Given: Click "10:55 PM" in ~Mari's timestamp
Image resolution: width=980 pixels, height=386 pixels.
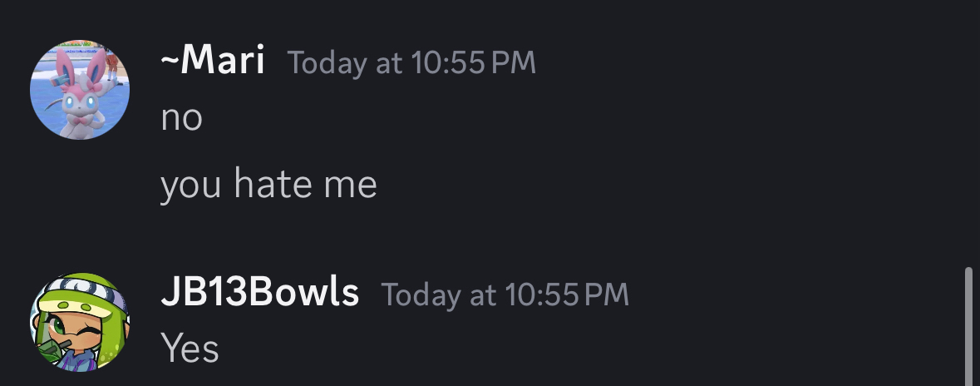Looking at the screenshot, I should (x=472, y=63).
